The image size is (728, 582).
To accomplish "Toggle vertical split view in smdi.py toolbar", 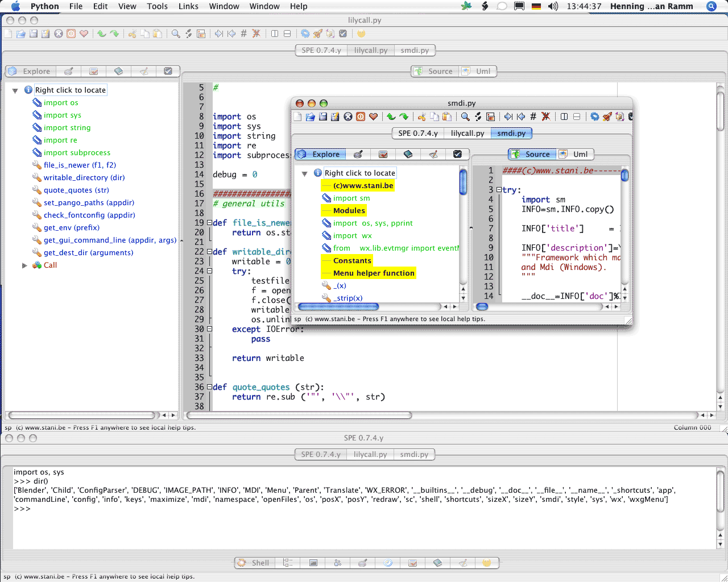I will pyautogui.click(x=564, y=117).
